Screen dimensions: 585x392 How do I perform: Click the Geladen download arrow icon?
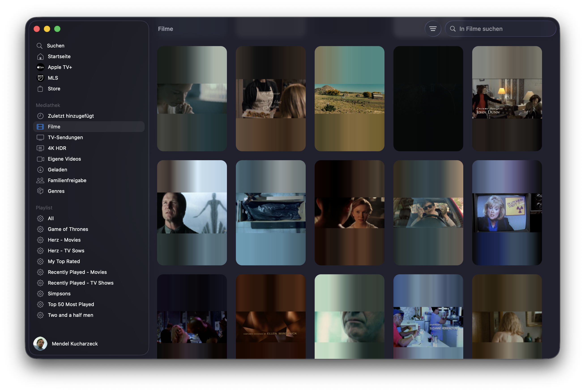[40, 170]
